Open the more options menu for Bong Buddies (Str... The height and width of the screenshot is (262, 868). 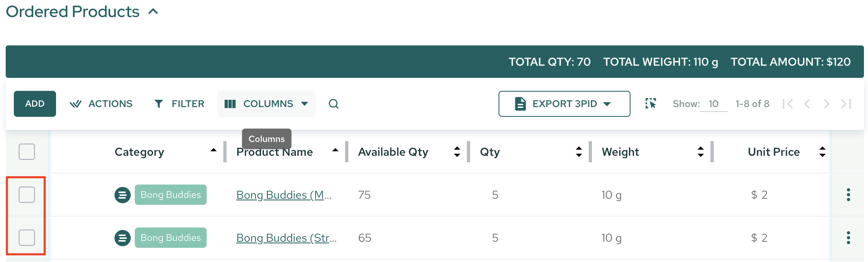pyautogui.click(x=848, y=238)
